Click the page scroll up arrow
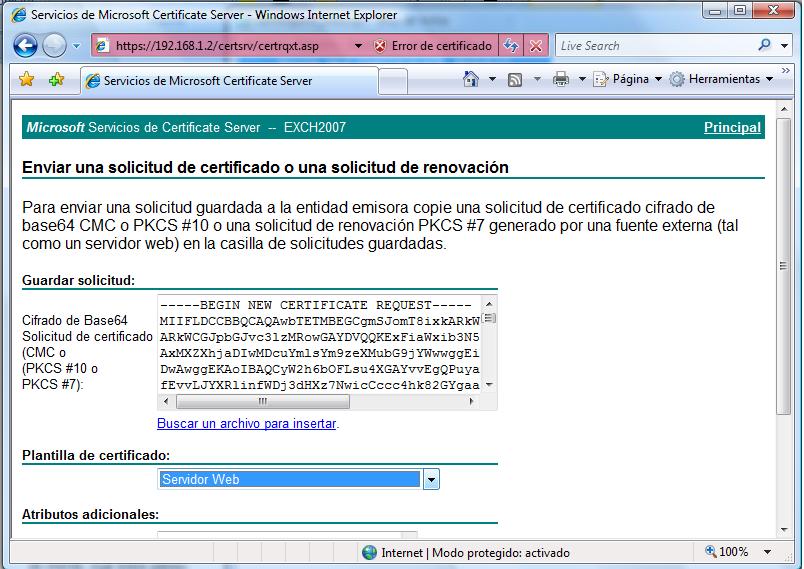 tap(783, 109)
